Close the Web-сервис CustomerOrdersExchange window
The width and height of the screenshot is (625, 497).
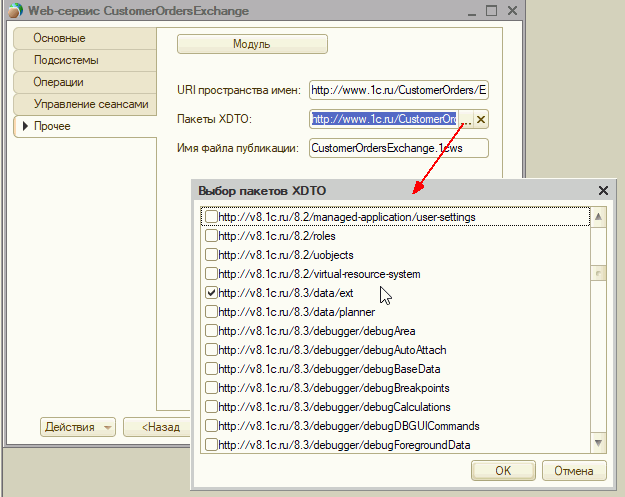tap(512, 10)
